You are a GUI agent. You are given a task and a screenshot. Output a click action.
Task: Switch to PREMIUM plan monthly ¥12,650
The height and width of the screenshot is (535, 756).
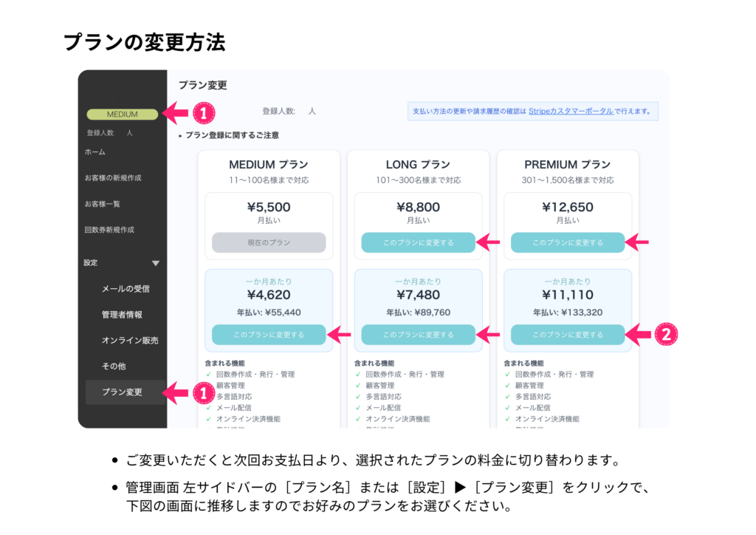(568, 242)
